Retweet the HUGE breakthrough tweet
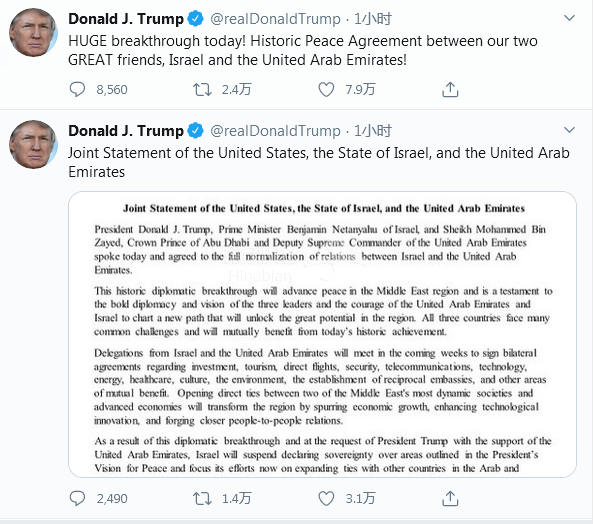Screen dimensions: 595x524 pyautogui.click(x=202, y=90)
